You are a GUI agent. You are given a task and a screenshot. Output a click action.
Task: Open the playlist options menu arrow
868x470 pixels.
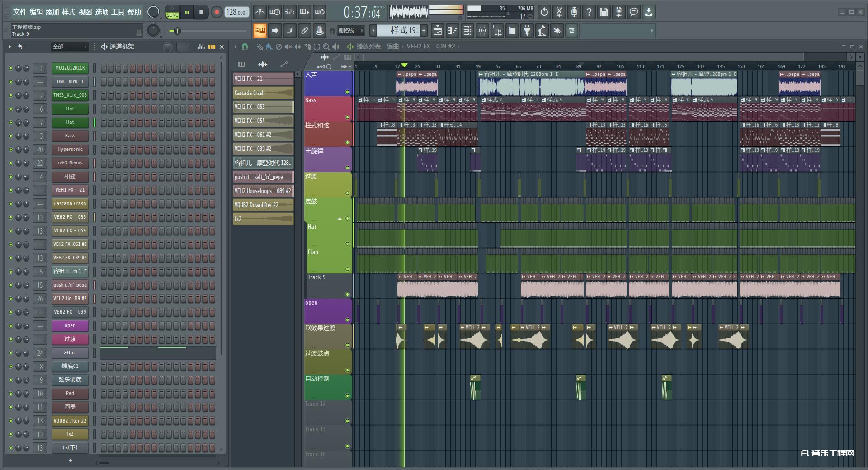235,47
